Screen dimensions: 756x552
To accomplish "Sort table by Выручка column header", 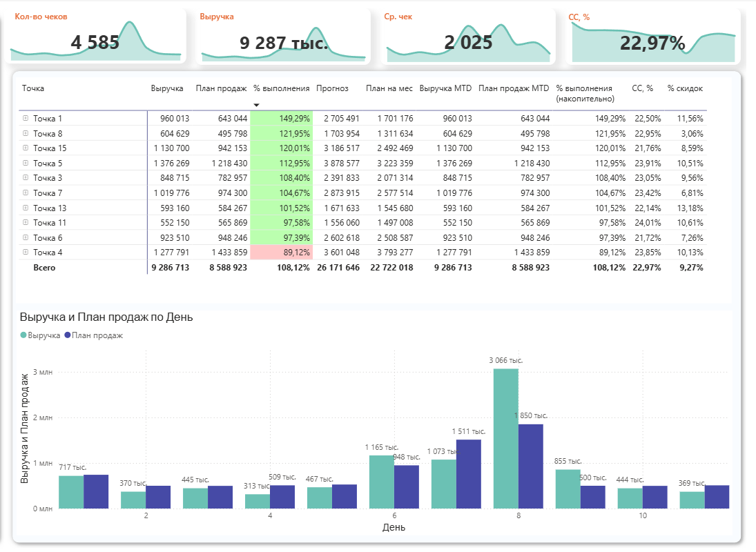I will (167, 88).
